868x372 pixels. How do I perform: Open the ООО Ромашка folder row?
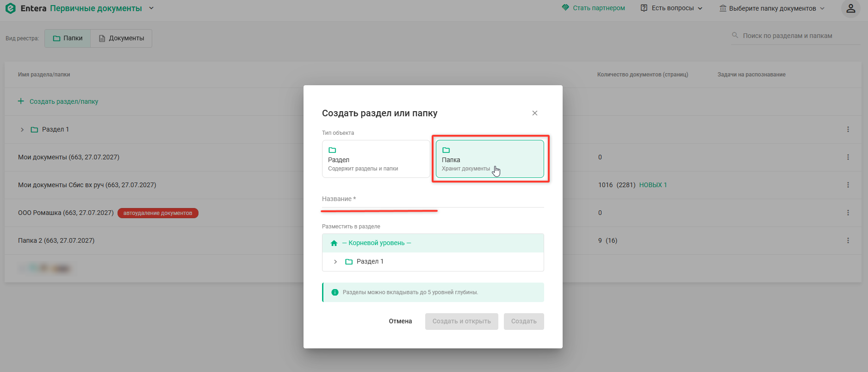(66, 213)
